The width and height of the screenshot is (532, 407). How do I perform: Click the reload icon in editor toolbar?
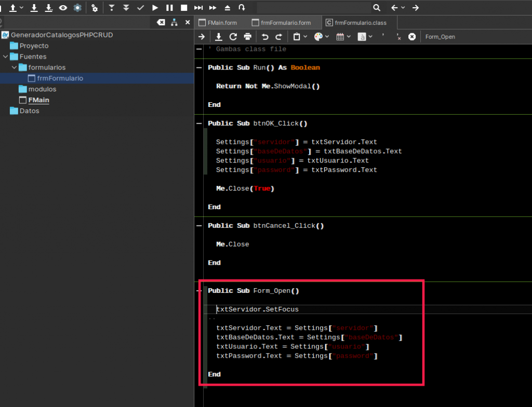(x=233, y=37)
